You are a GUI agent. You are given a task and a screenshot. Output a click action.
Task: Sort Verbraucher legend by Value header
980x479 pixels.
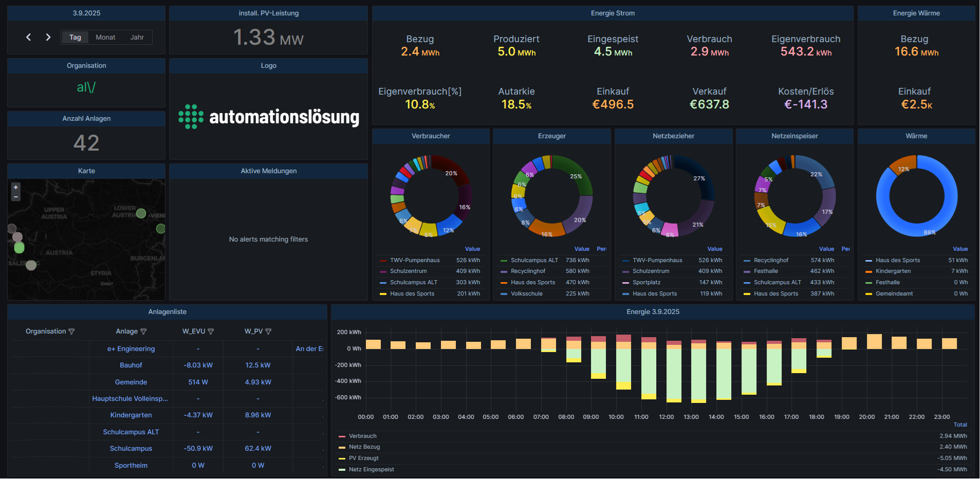[x=472, y=249]
